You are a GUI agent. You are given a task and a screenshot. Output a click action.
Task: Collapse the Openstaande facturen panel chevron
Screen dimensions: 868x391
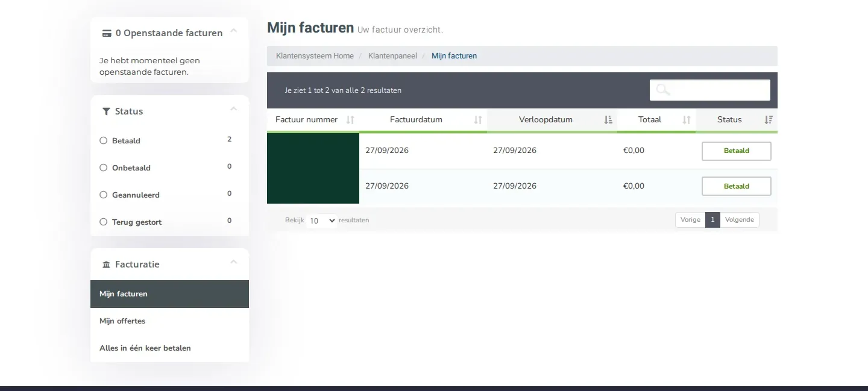click(x=234, y=30)
